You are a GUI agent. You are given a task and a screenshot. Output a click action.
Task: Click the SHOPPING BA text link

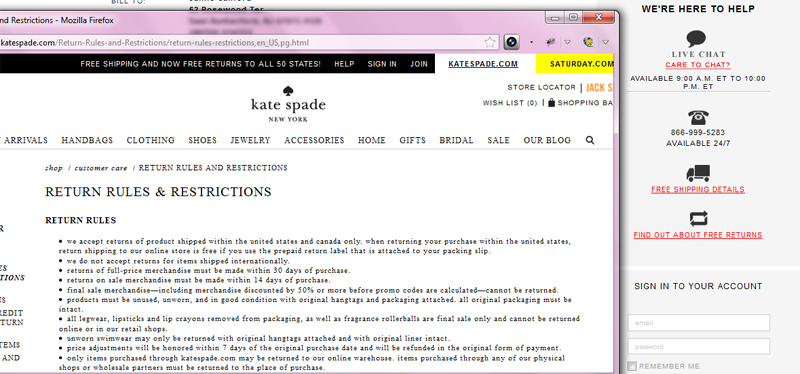(585, 103)
